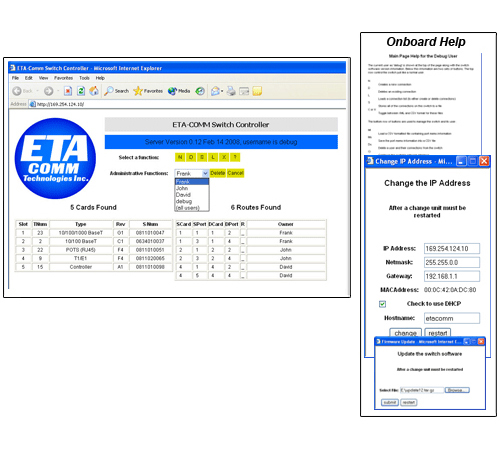
Task: Click the yellow X function button
Action: pyautogui.click(x=224, y=157)
